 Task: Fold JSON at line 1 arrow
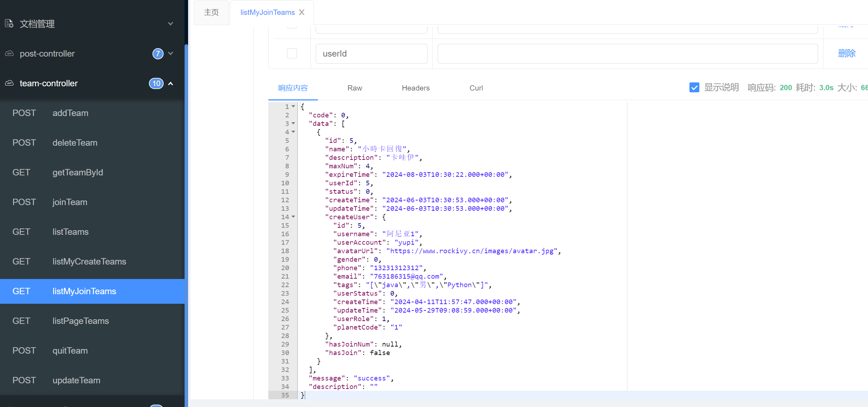coord(293,106)
